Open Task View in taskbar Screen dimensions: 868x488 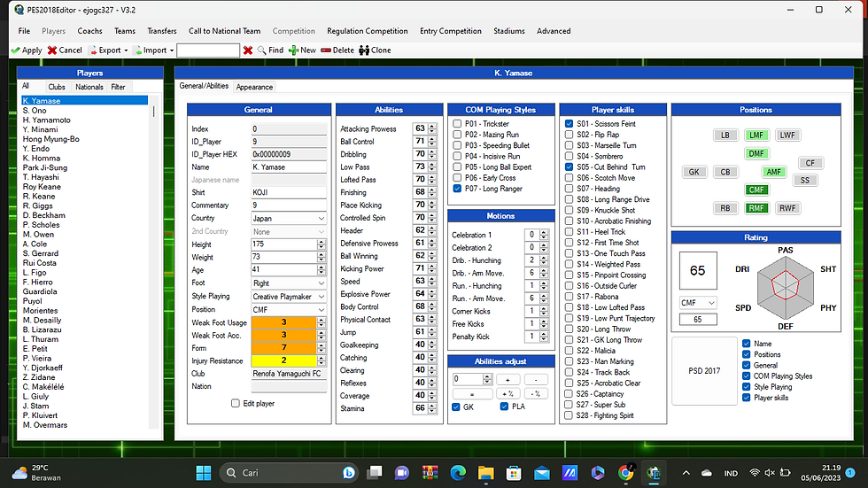(375, 473)
